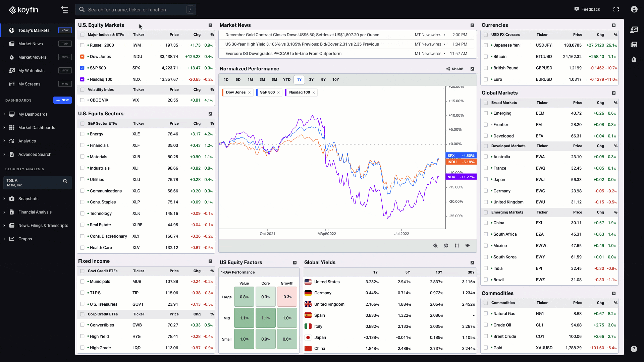Viewport: 644px width, 362px height.
Task: Select the 6M chart range tab
Action: (274, 80)
